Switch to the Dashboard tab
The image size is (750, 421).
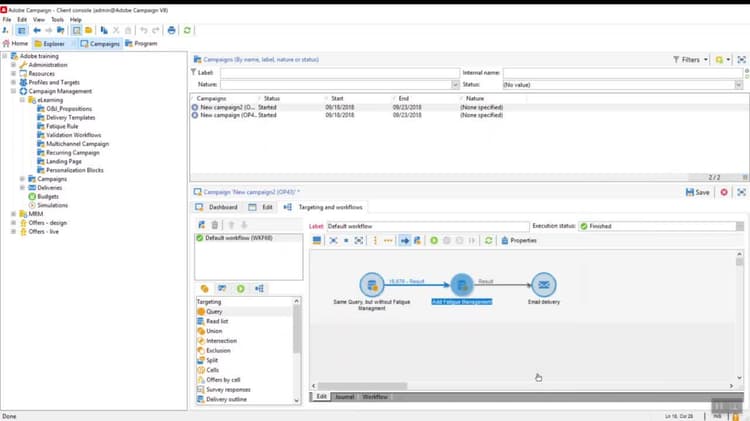click(x=217, y=207)
